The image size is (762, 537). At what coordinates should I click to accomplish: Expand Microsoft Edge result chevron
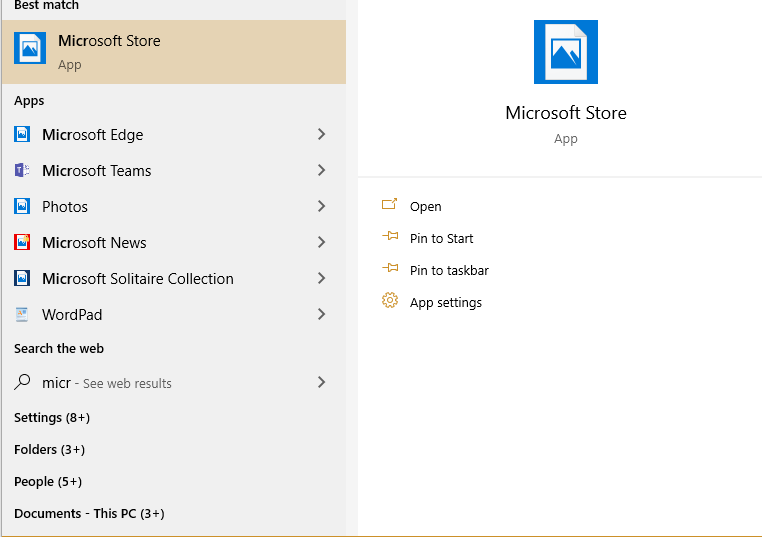[321, 134]
